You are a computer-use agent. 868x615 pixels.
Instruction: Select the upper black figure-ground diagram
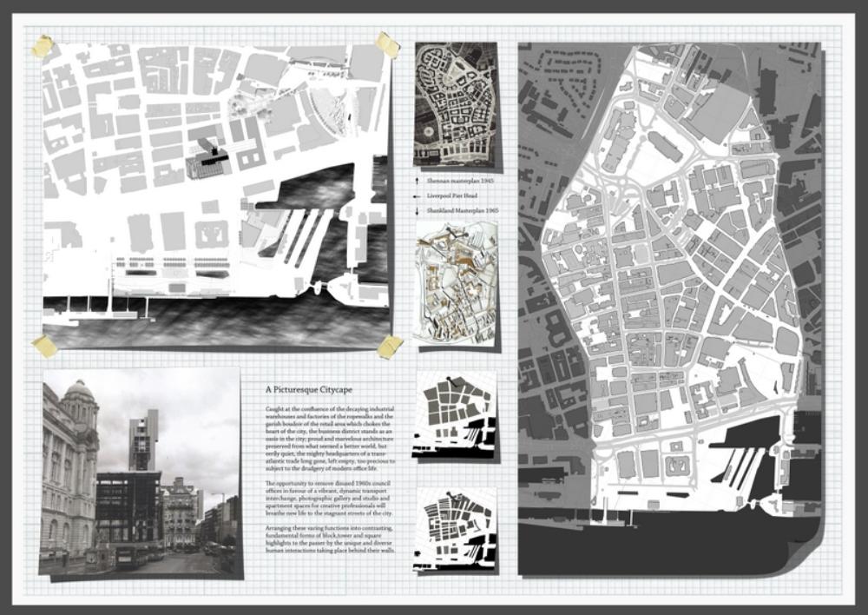pos(456,416)
